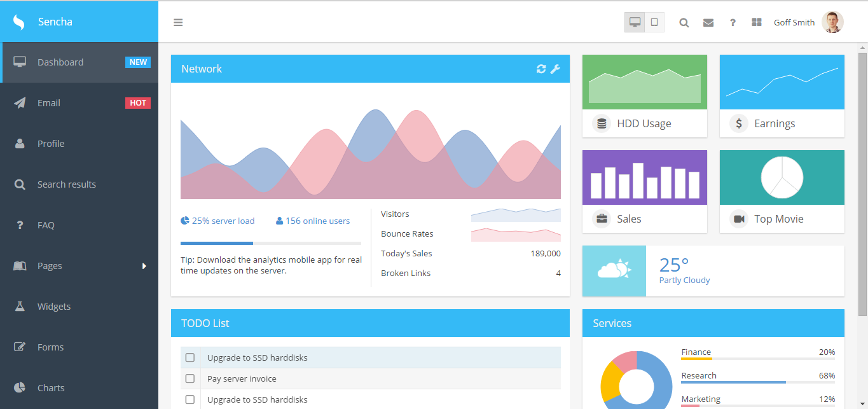Click the Earnings line chart
This screenshot has height=409, width=868.
pos(782,82)
